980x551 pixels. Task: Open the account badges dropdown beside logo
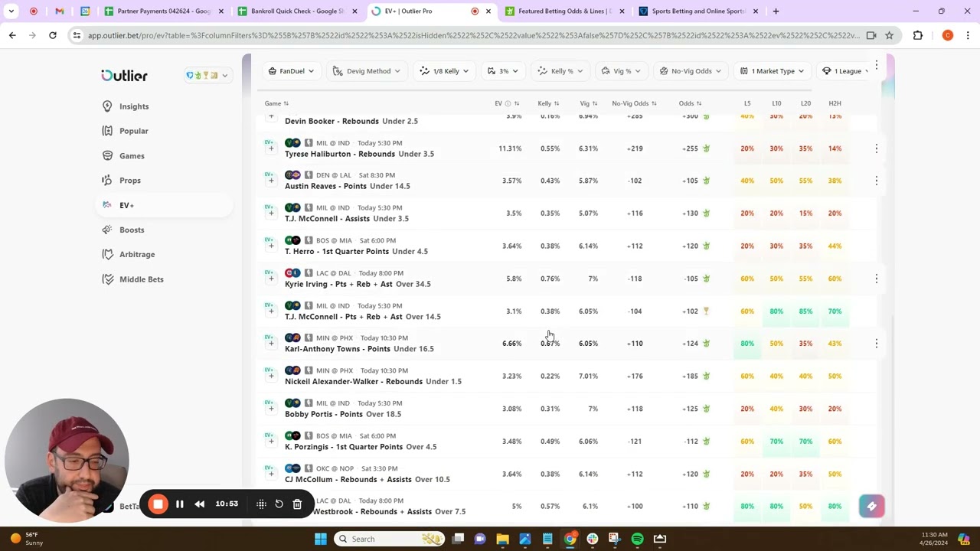(207, 75)
